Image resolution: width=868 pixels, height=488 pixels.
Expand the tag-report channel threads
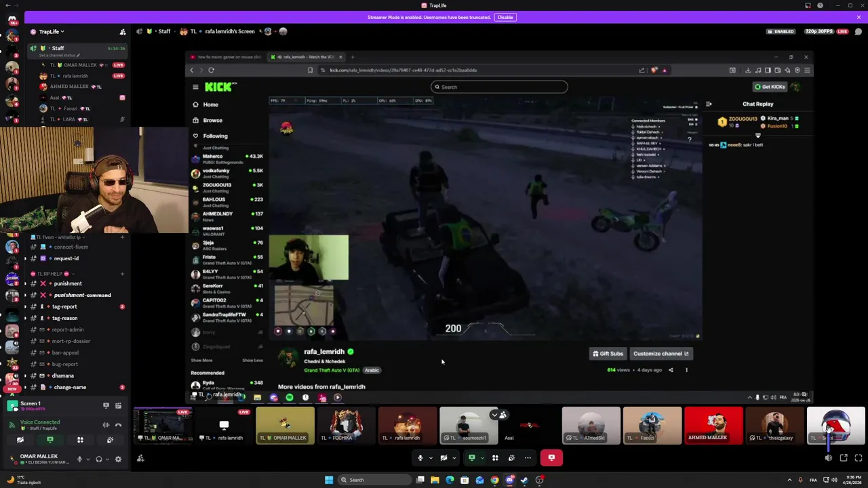(26, 306)
